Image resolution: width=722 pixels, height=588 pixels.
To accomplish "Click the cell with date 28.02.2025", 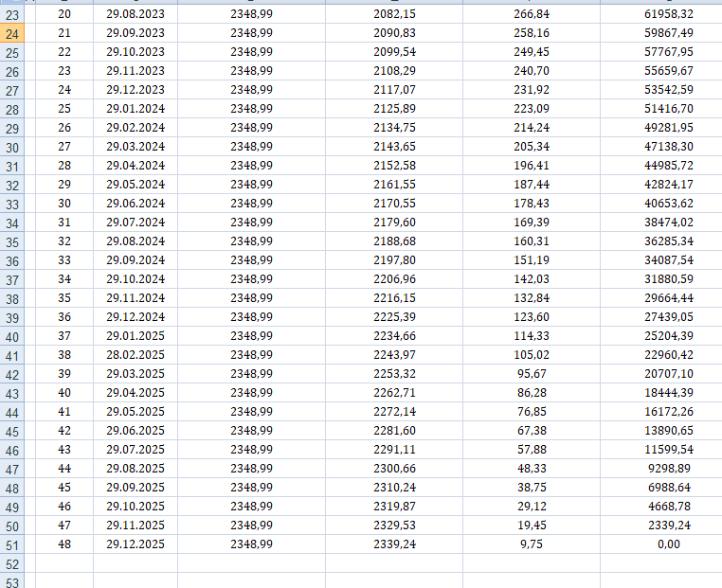I will pos(135,355).
